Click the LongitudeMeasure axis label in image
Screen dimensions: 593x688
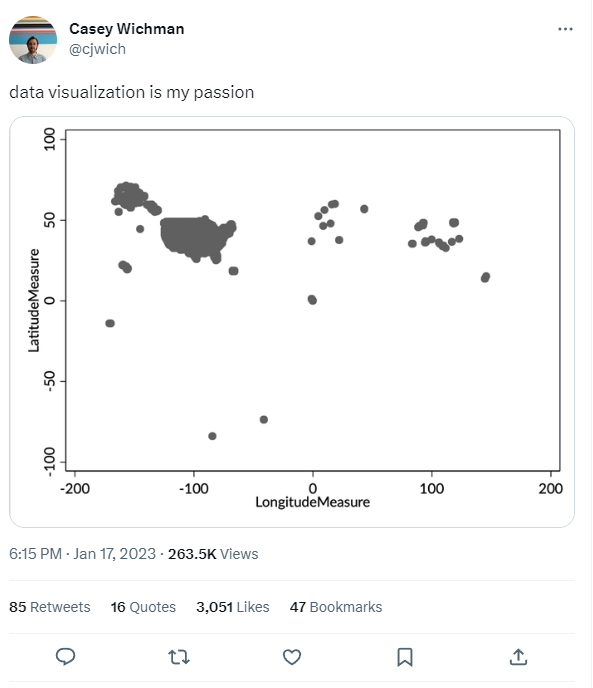313,502
